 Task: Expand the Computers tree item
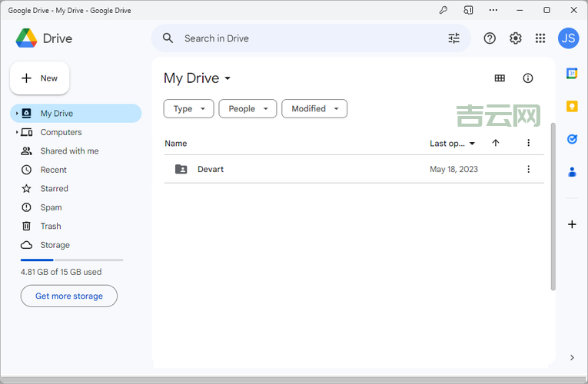click(x=17, y=132)
